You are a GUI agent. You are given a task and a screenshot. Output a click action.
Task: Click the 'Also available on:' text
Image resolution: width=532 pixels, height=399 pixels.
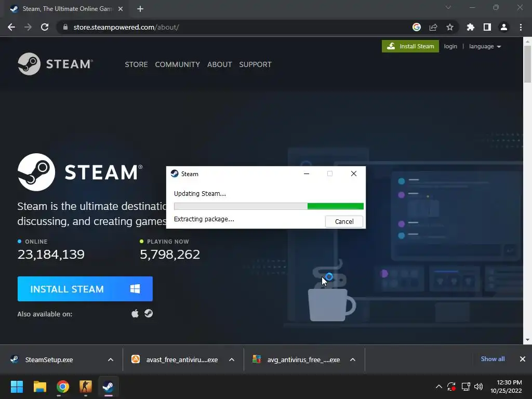(x=45, y=314)
